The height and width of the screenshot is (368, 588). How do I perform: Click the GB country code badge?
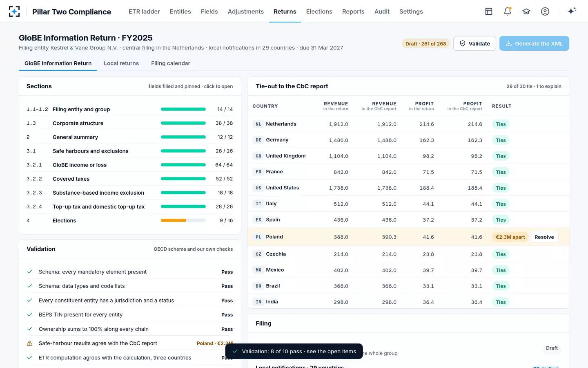click(258, 156)
